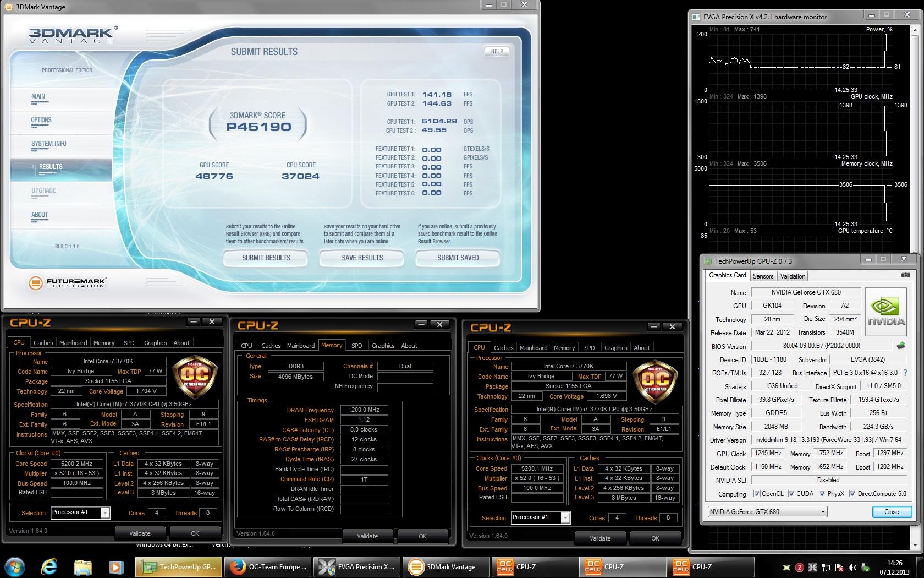
Task: Click the Gigabyte OC badge beside the 1.696 V core voltage
Action: (x=656, y=383)
